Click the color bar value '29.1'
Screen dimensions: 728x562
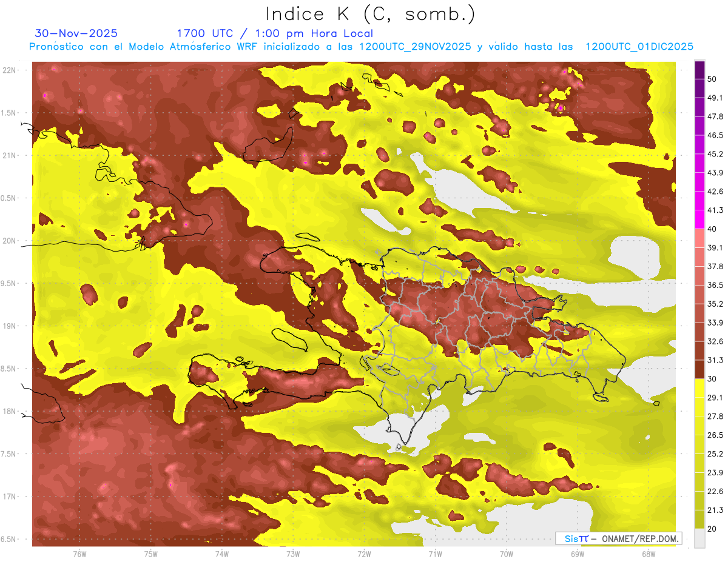tap(715, 397)
